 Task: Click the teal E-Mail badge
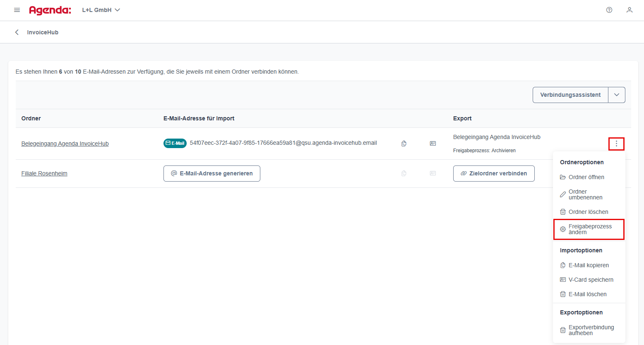coord(175,143)
